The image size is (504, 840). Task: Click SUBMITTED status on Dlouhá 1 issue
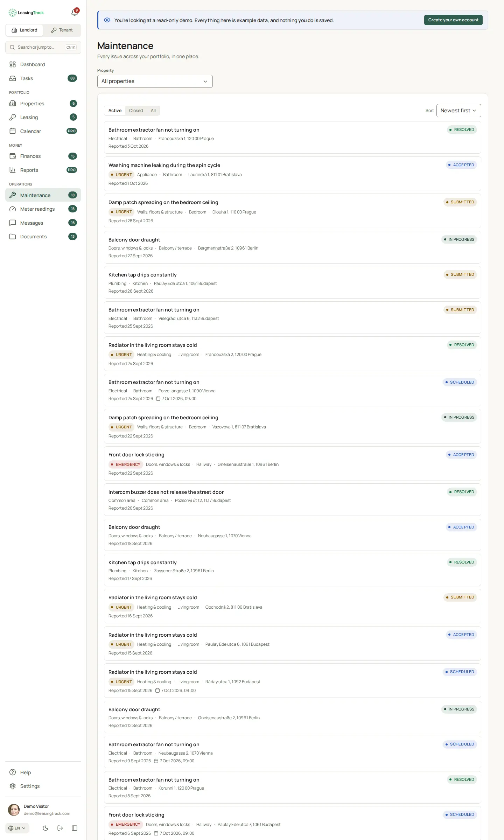[x=460, y=202]
